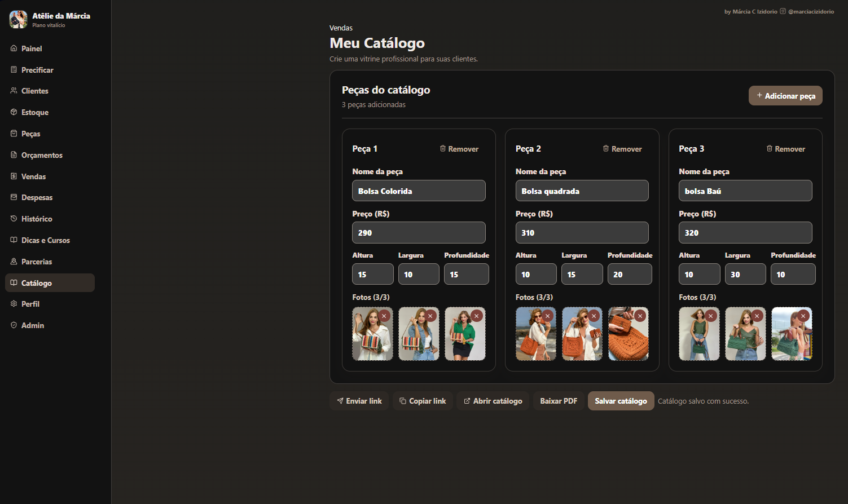The height and width of the screenshot is (504, 848).
Task: Select the third thumbnail of bolsa Baú
Action: [792, 334]
